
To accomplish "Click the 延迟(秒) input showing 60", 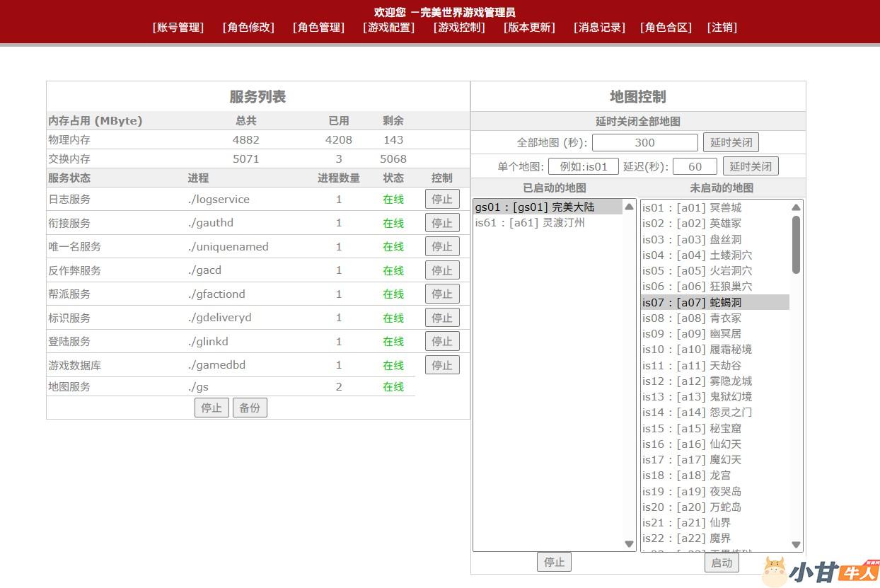I will pyautogui.click(x=695, y=166).
